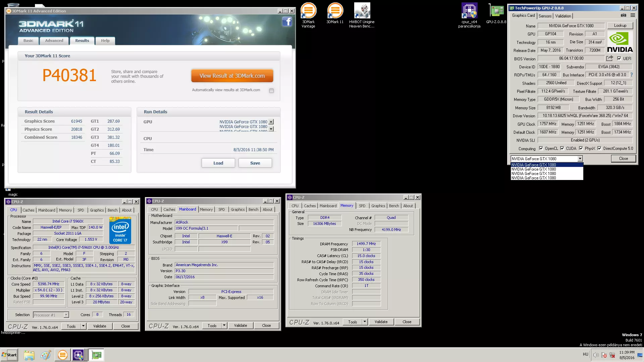Switch to the Sensors tab in GPU-Z

point(545,16)
